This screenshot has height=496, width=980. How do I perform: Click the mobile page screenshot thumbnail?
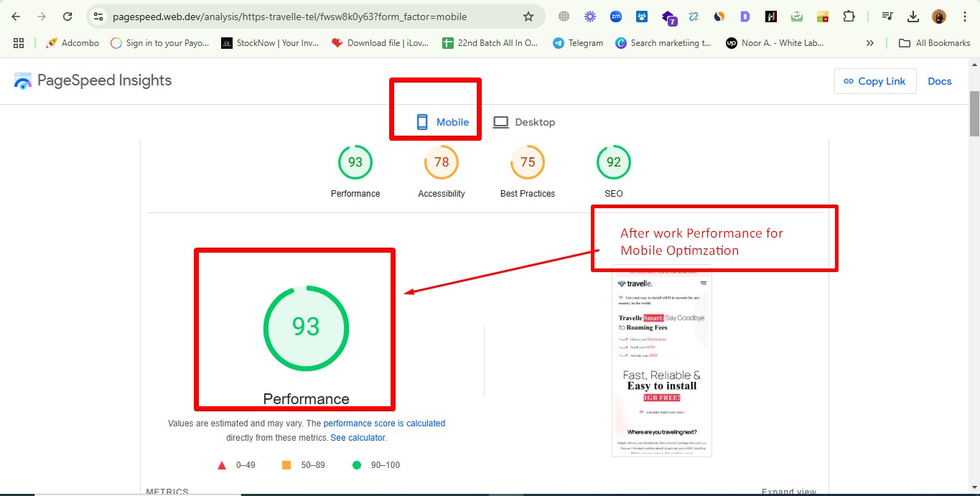[661, 360]
